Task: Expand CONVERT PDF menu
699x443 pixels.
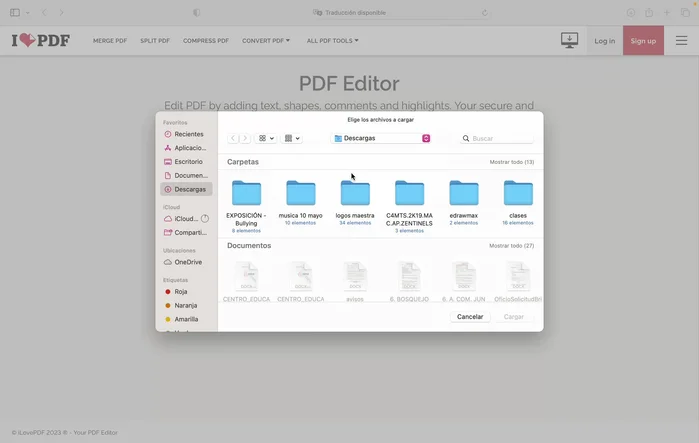Action: 266,41
